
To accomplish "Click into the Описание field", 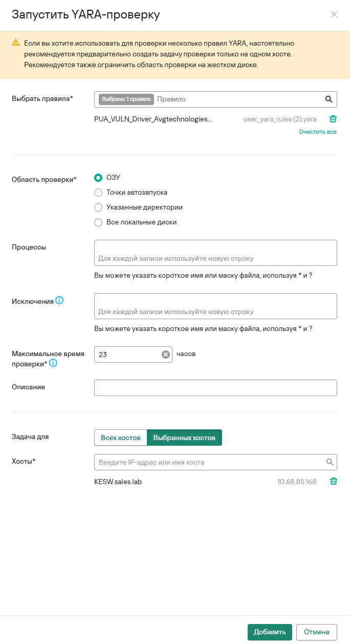I will [215, 388].
